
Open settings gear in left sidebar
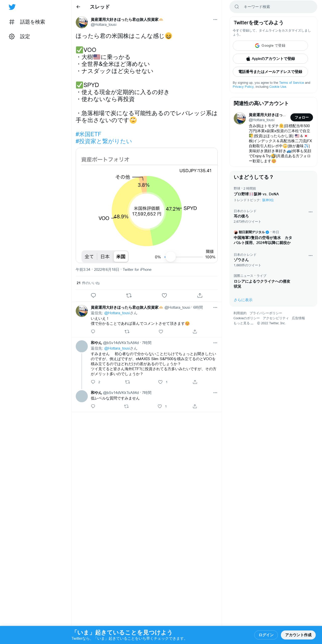12,36
